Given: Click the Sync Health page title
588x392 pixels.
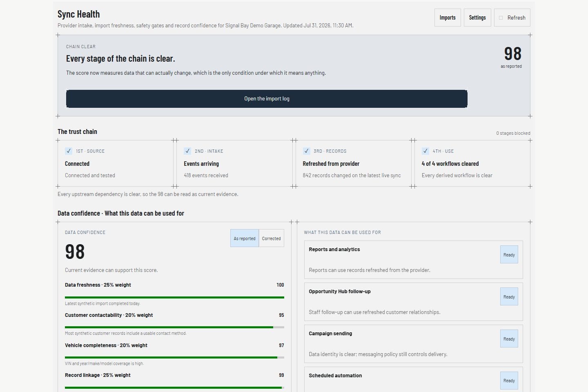Looking at the screenshot, I should (x=79, y=14).
